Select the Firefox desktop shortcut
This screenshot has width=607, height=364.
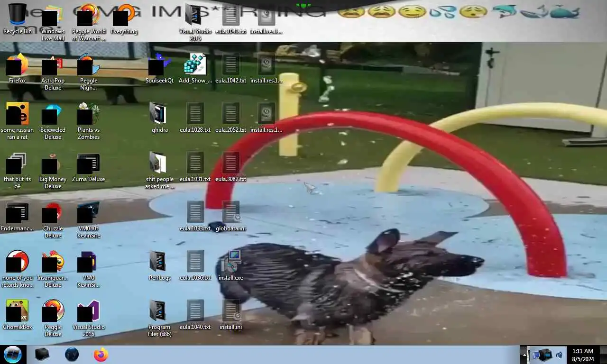click(18, 68)
